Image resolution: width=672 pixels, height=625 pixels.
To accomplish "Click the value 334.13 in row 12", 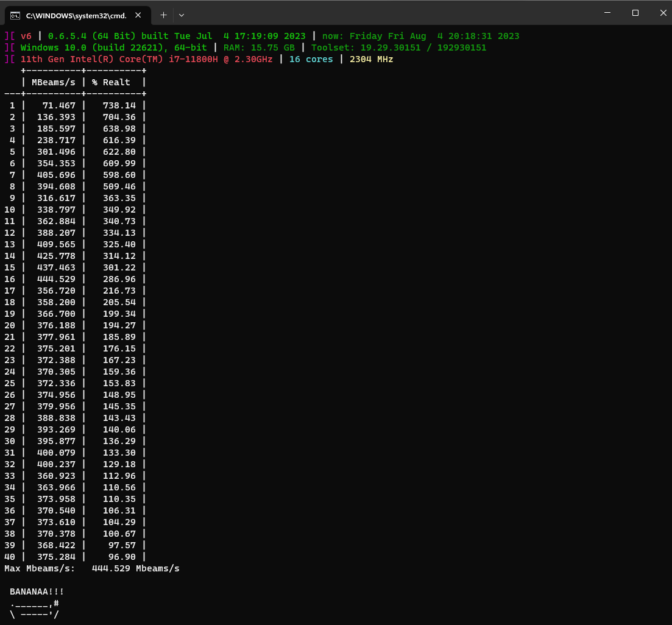I will (x=119, y=233).
